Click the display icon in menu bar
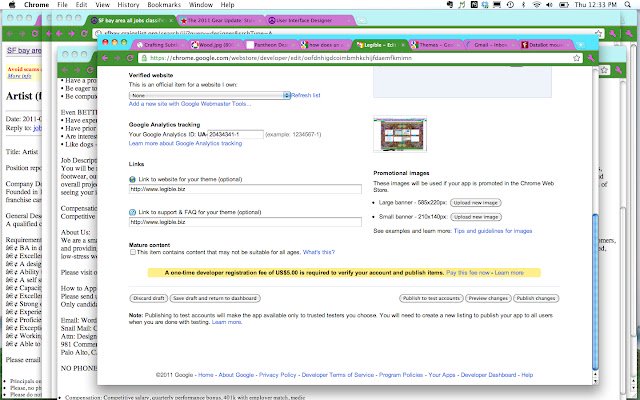 click(497, 5)
